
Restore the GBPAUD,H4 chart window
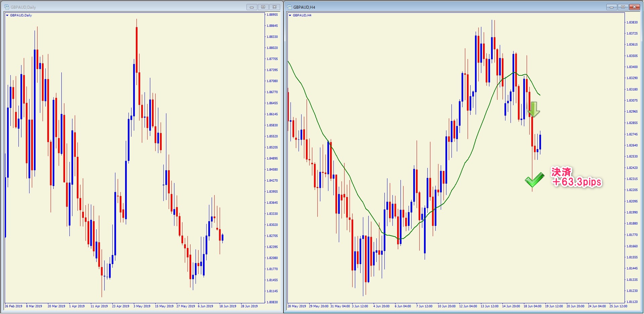(x=623, y=7)
